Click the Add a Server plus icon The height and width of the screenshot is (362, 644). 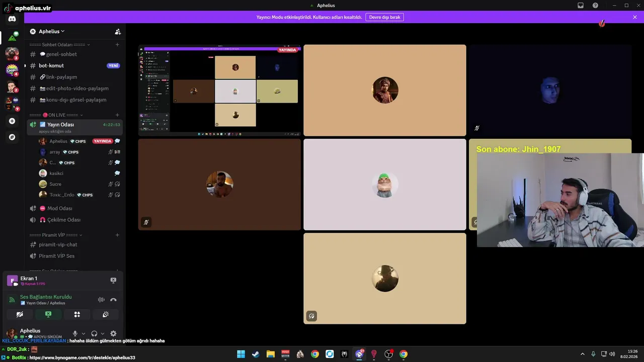click(x=12, y=121)
